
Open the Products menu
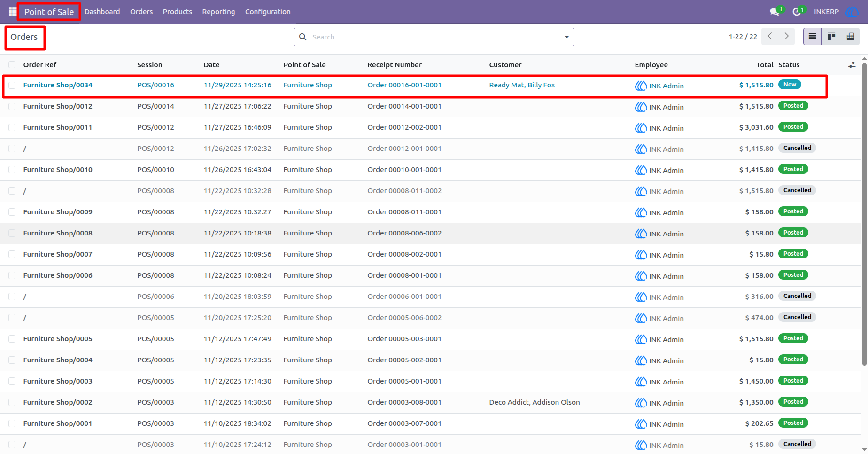177,12
